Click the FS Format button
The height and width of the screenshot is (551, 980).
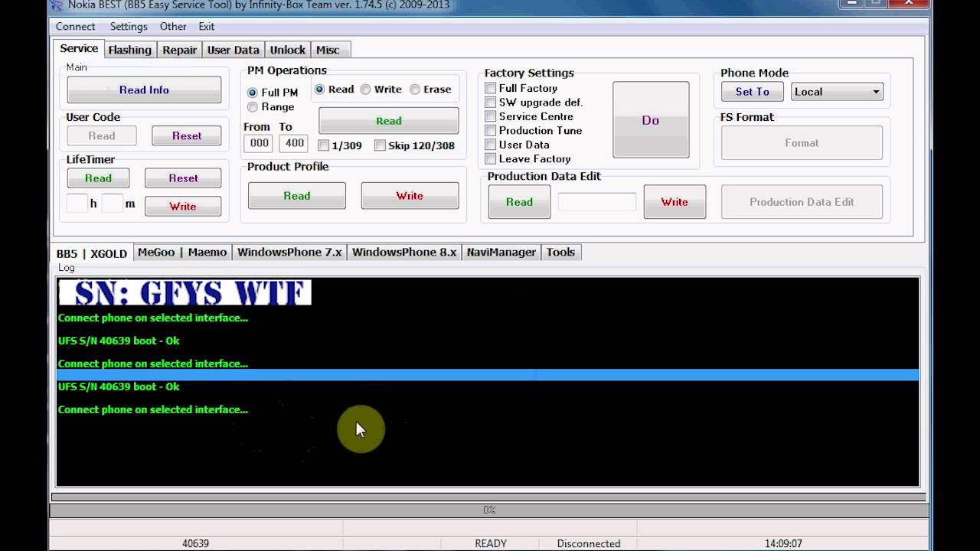coord(802,143)
